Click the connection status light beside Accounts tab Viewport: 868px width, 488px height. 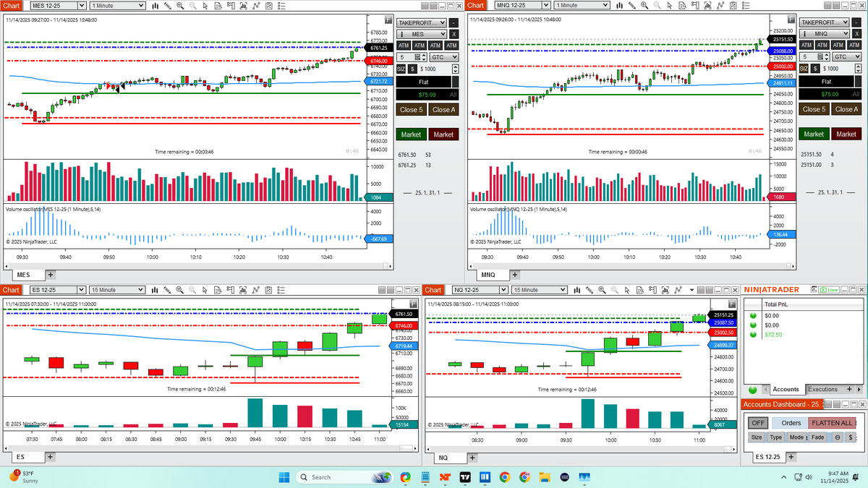coord(752,389)
